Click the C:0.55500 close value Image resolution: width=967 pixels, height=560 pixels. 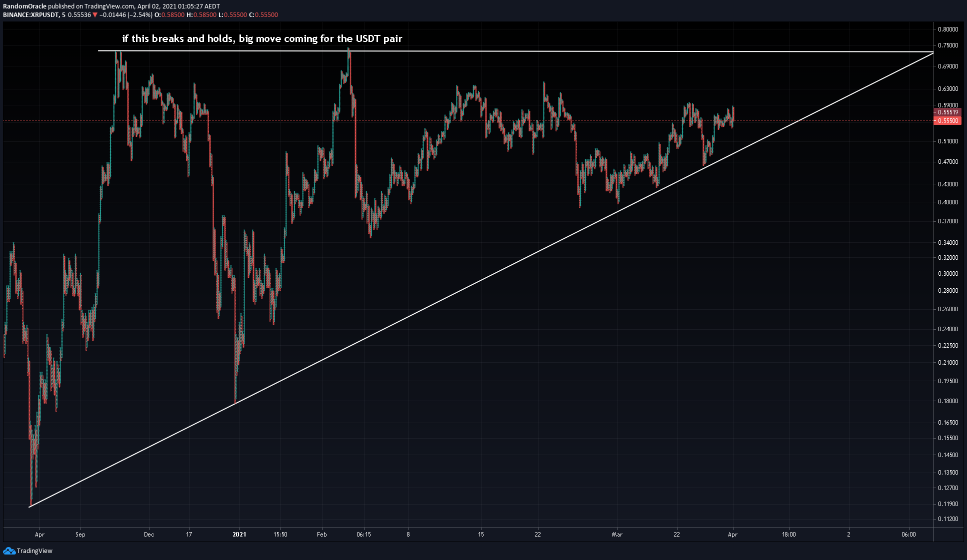(263, 15)
